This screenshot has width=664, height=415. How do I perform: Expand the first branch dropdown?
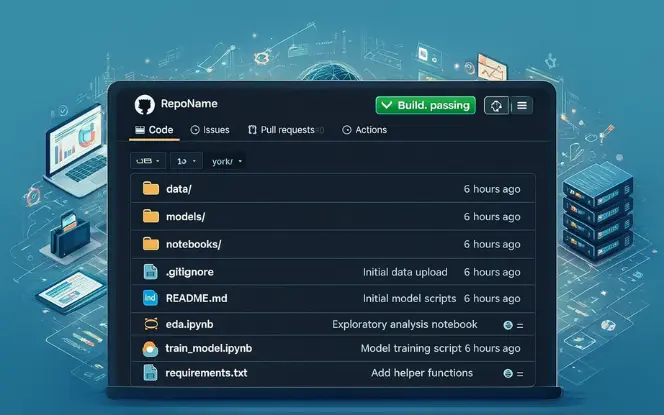point(148,161)
